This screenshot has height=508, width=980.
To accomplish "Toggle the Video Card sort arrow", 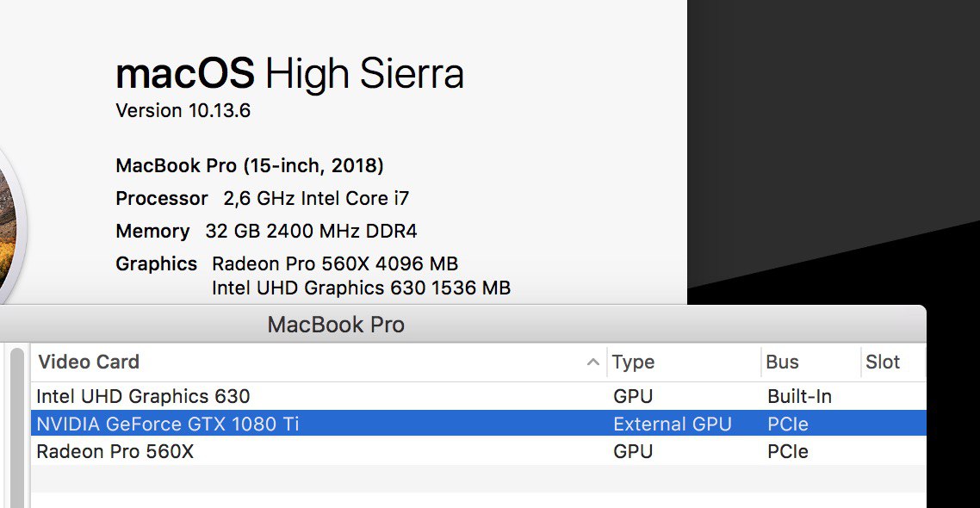I will point(592,362).
